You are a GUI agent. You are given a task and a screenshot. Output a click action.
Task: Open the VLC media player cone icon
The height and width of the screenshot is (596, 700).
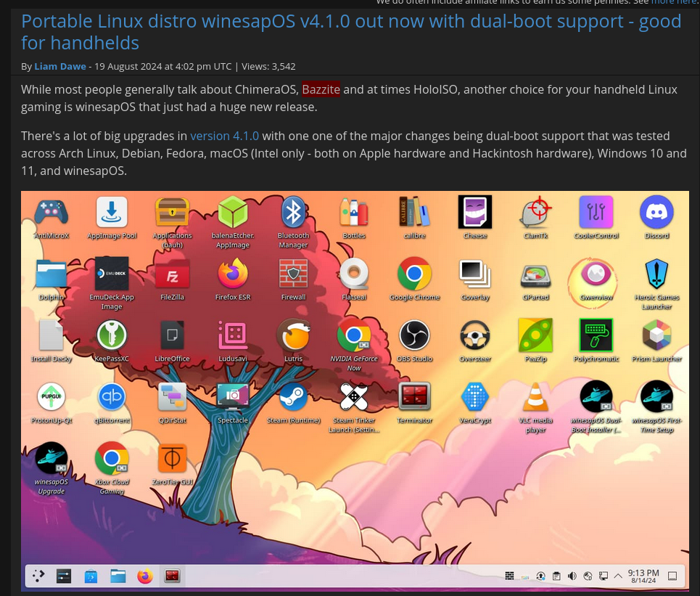[536, 396]
